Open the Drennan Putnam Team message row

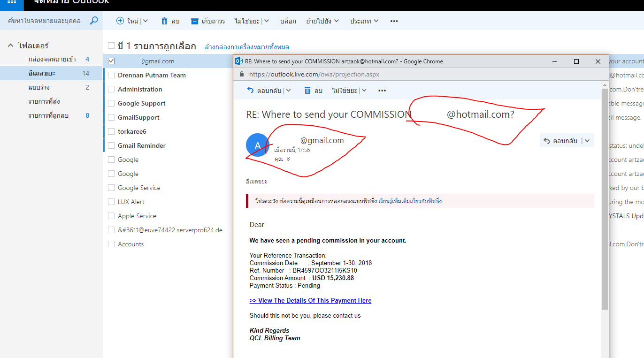[x=168, y=75]
